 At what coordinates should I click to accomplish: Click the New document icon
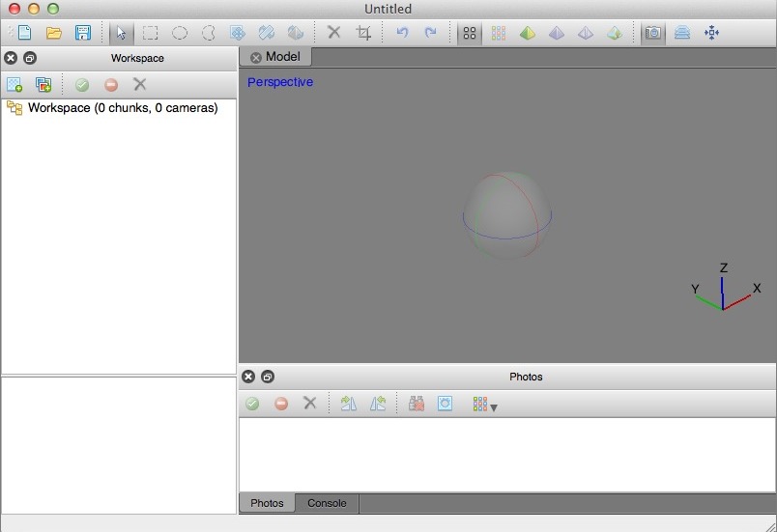point(24,33)
